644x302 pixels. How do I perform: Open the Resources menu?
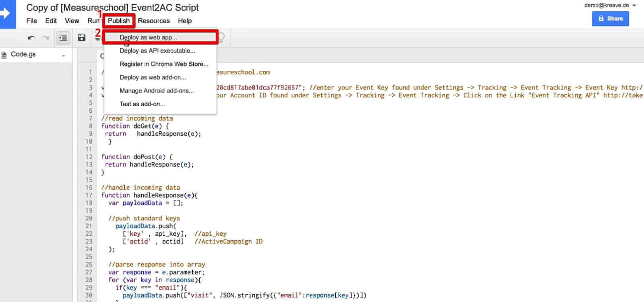tap(154, 21)
